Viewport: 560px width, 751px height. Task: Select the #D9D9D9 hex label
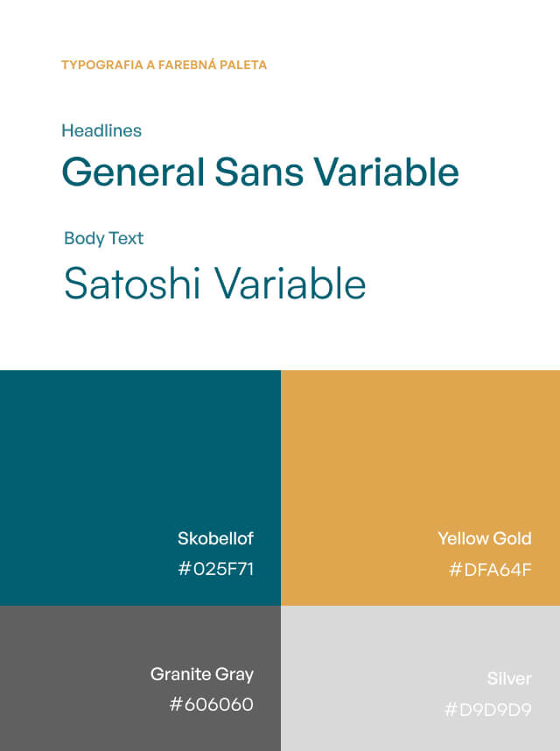click(x=487, y=709)
